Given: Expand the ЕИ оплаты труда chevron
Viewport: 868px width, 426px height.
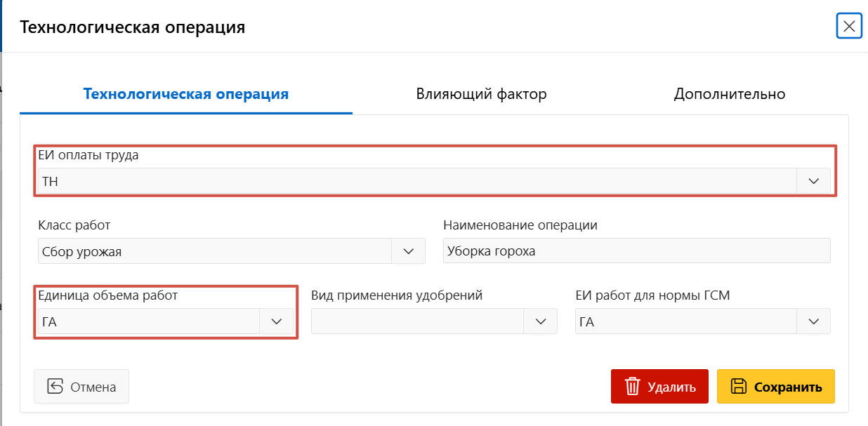Looking at the screenshot, I should (x=814, y=181).
